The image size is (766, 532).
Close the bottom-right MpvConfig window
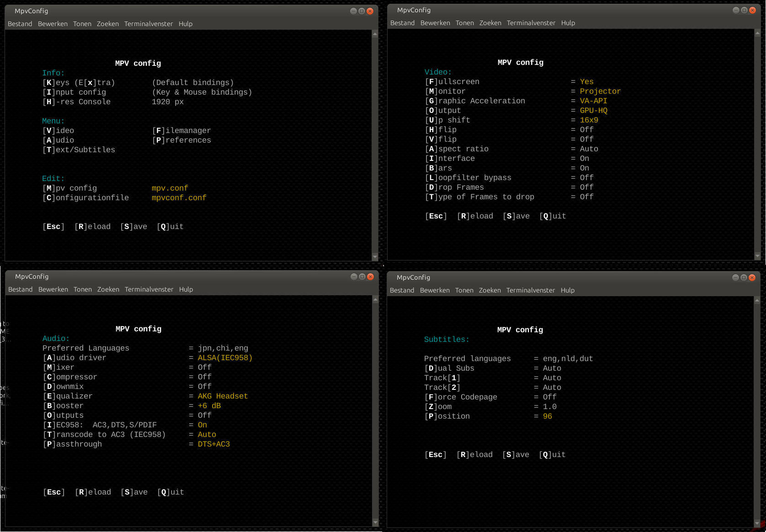tap(752, 277)
